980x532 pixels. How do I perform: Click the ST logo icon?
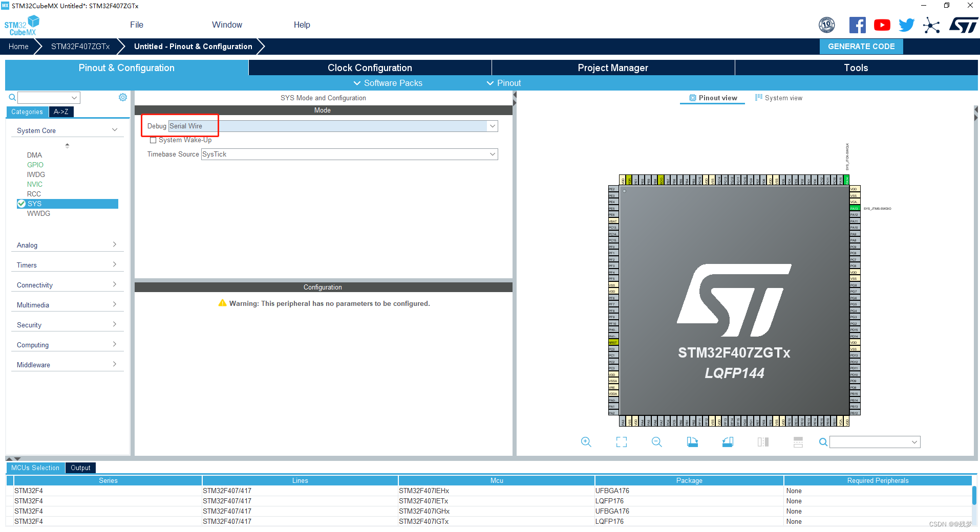point(963,25)
